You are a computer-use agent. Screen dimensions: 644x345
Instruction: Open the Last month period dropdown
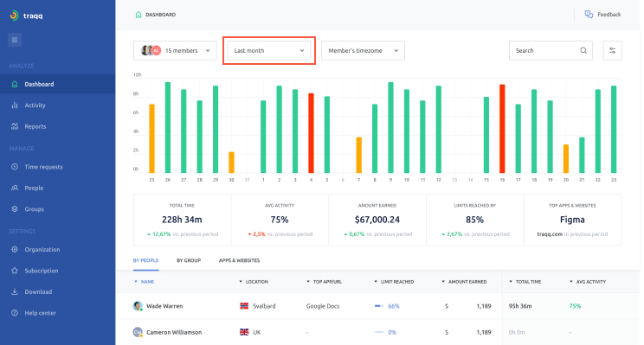(269, 50)
